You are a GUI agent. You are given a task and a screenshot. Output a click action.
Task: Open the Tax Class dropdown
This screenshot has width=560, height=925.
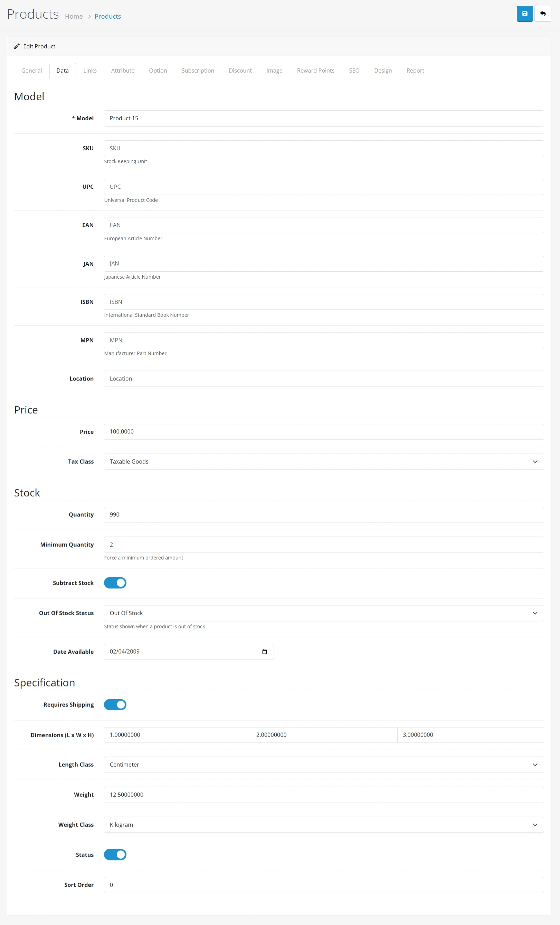coord(323,462)
